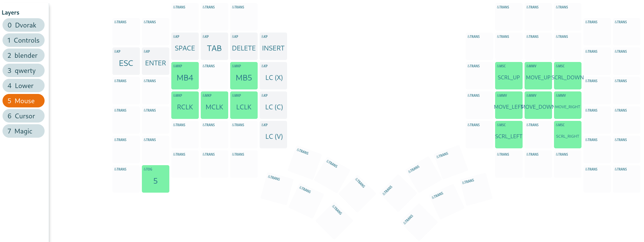Switch to the Dvorak layer
Image resolution: width=644 pixels, height=242 pixels.
(x=24, y=25)
